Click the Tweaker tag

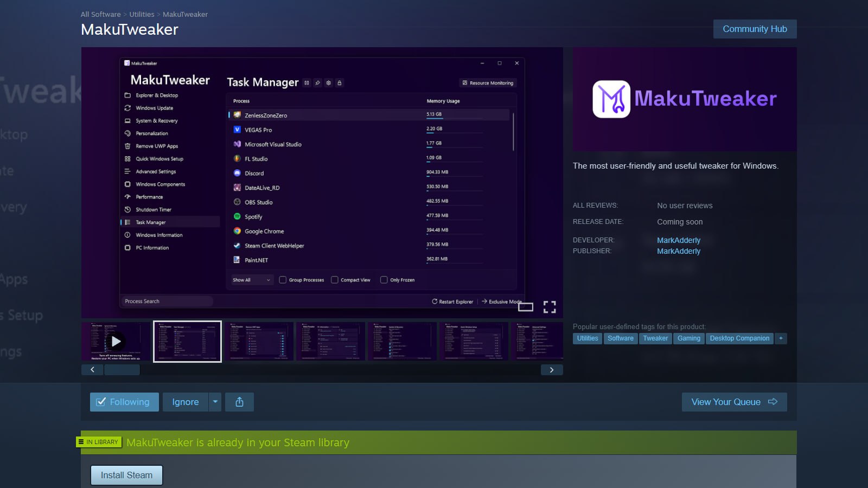(x=655, y=338)
